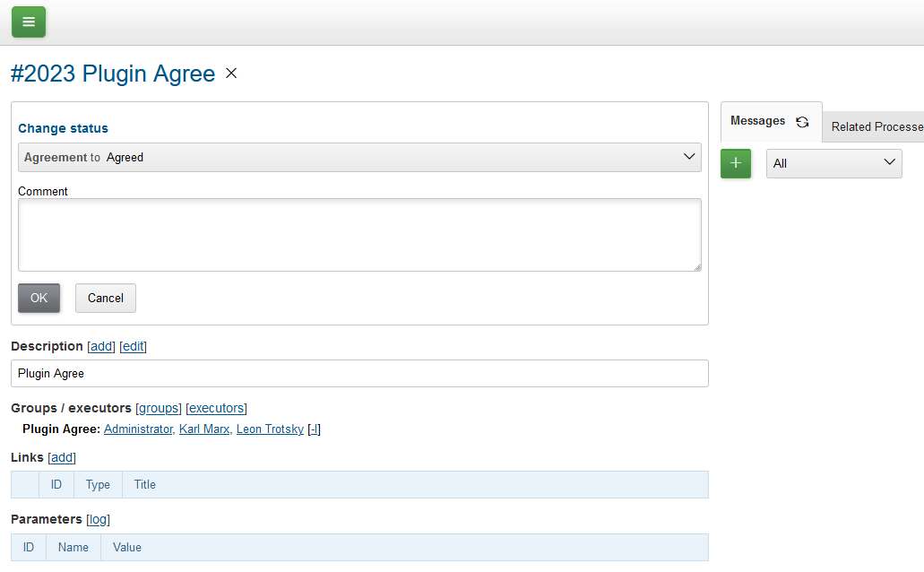
Task: View the Parameters log
Action: pyautogui.click(x=98, y=519)
